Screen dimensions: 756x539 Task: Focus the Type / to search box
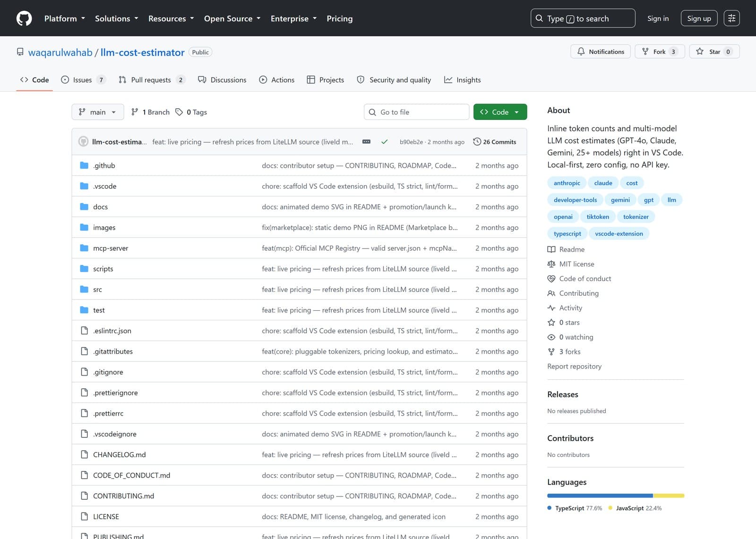point(583,18)
